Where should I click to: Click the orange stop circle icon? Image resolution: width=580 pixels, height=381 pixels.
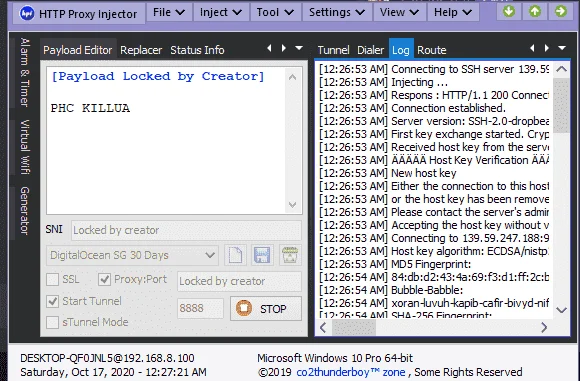[x=244, y=308]
